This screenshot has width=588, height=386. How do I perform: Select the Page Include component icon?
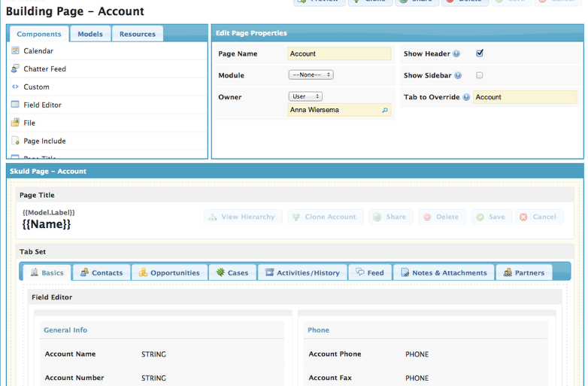[15, 141]
